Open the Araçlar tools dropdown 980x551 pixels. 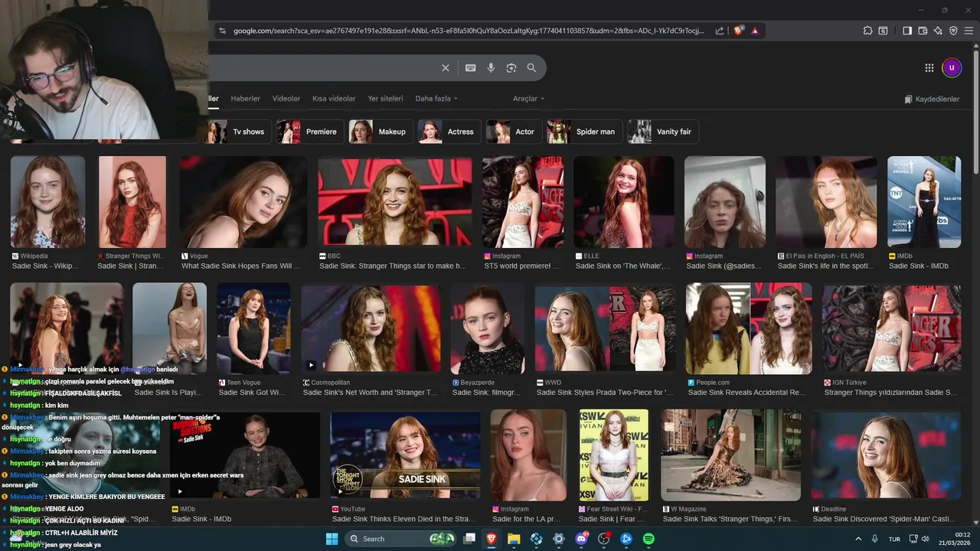528,99
